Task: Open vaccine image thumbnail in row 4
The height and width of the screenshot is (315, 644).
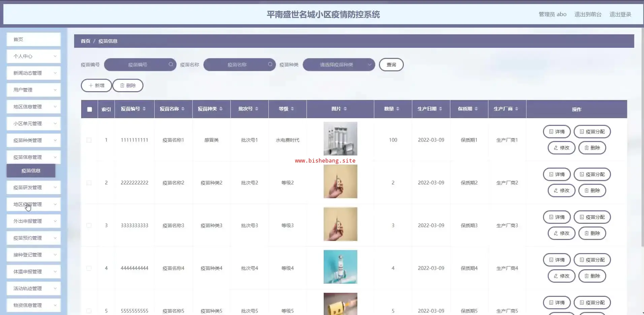Action: [340, 267]
